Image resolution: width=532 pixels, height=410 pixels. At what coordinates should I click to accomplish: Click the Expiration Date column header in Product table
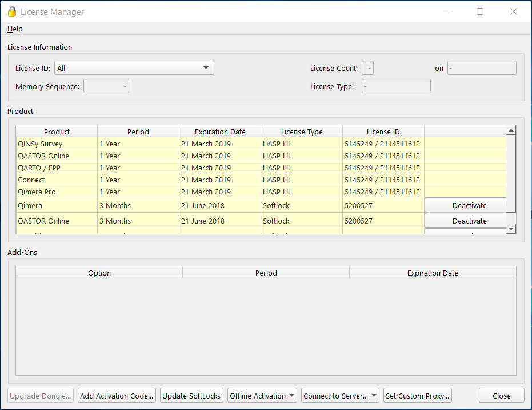tap(220, 132)
